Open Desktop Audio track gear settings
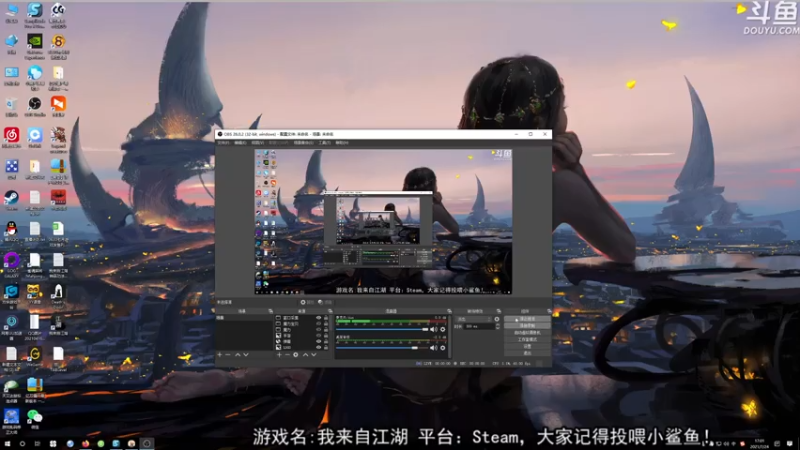This screenshot has height=450, width=800. (442, 348)
